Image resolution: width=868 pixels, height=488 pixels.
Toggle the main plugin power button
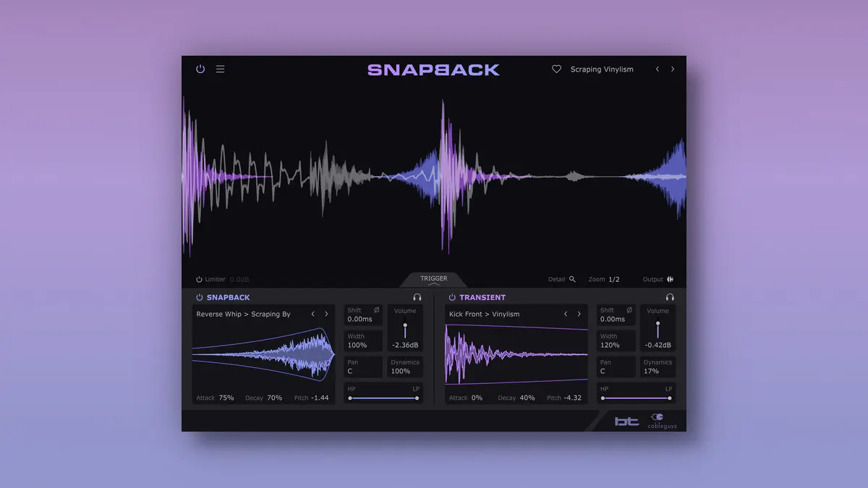[x=200, y=69]
